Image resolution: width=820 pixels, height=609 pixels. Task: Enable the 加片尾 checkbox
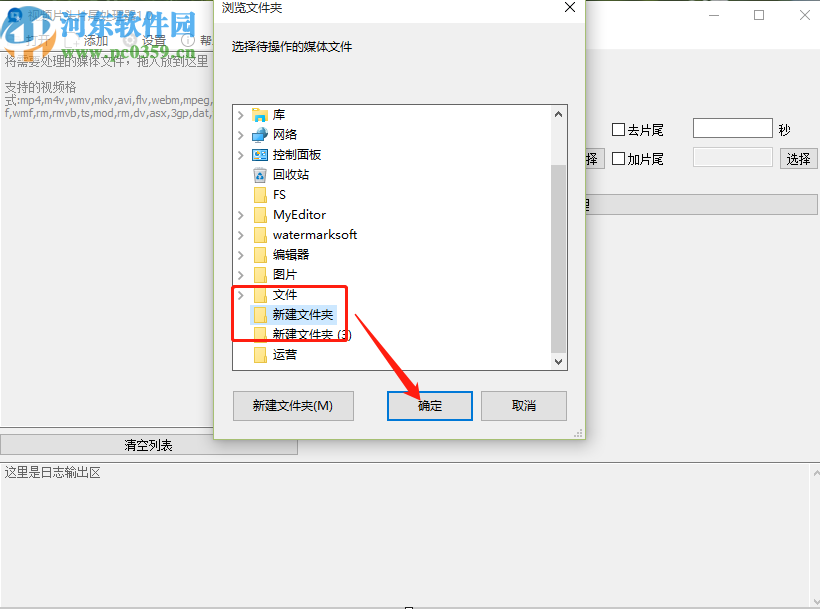[618, 158]
